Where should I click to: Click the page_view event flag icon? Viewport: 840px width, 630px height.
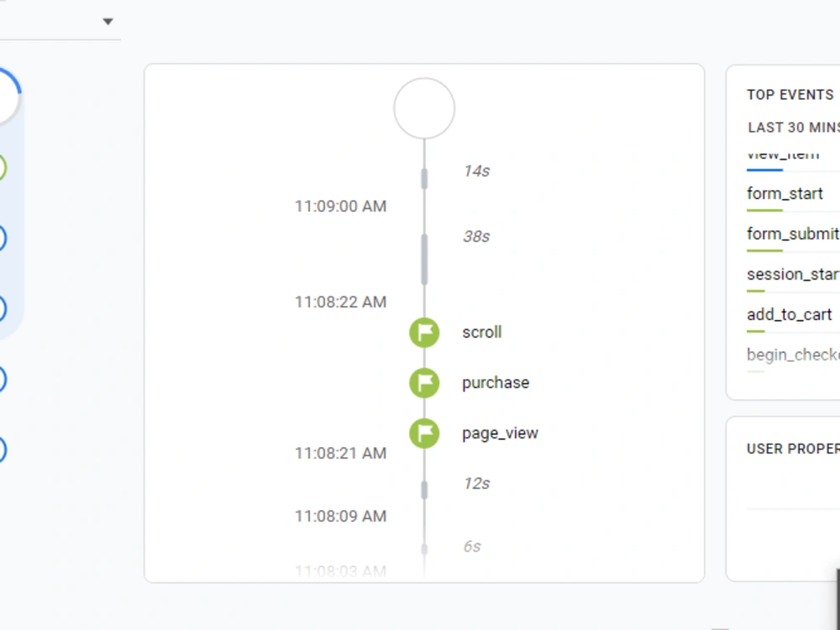tap(424, 433)
